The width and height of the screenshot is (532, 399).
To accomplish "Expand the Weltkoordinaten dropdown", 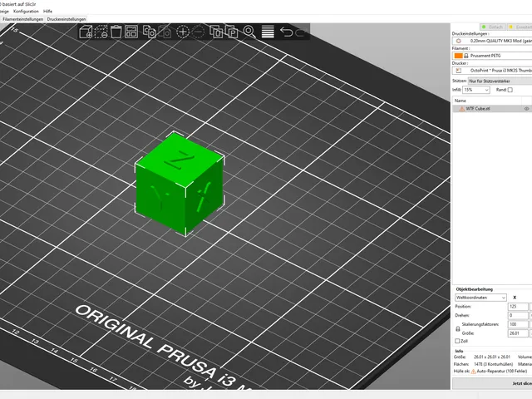I will click(x=480, y=298).
